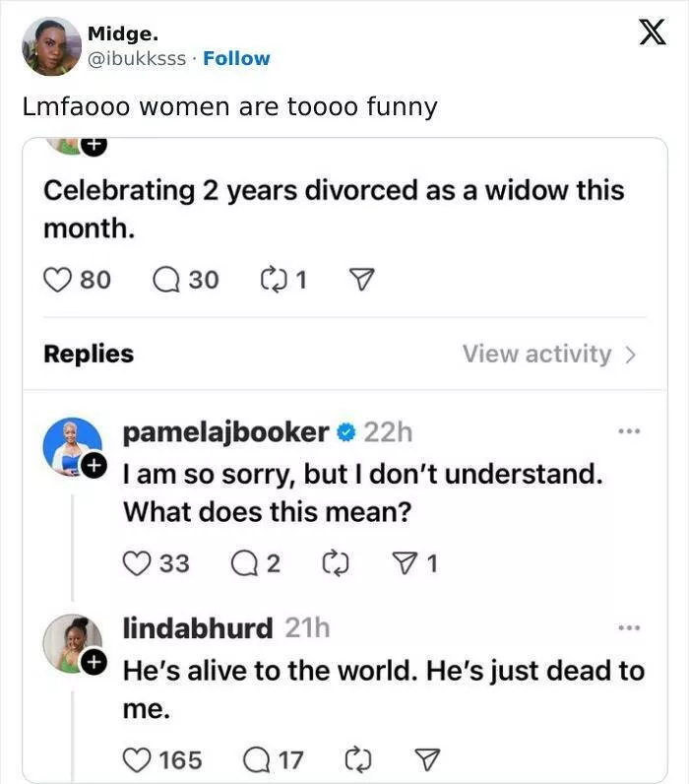Share the divorced widow post
This screenshot has height=784, width=689.
coord(361,281)
